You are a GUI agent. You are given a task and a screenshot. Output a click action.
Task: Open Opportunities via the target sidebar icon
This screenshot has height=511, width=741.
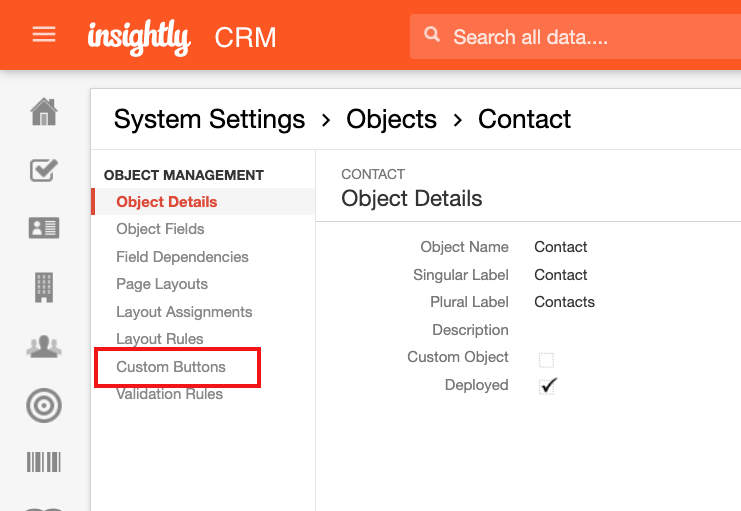pyautogui.click(x=44, y=406)
